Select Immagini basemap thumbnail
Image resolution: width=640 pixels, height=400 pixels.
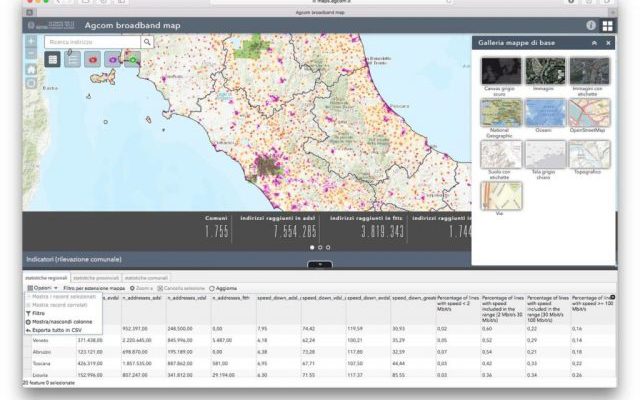click(544, 71)
